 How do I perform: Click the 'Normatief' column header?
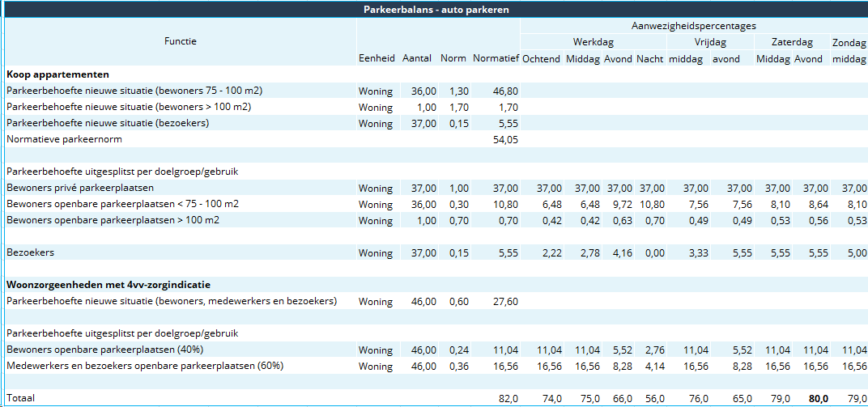point(496,58)
